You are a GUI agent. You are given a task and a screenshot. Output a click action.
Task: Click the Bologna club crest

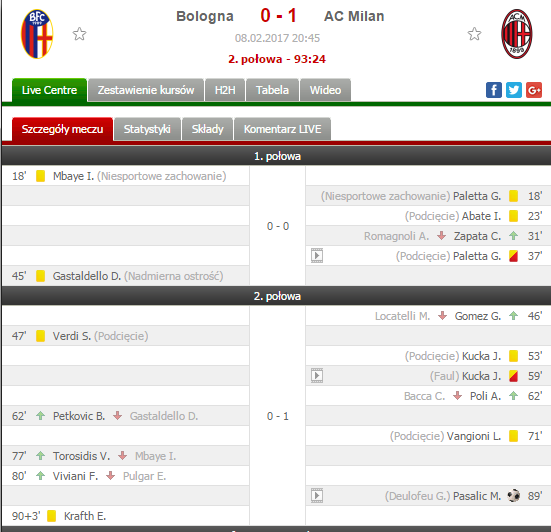[37, 34]
